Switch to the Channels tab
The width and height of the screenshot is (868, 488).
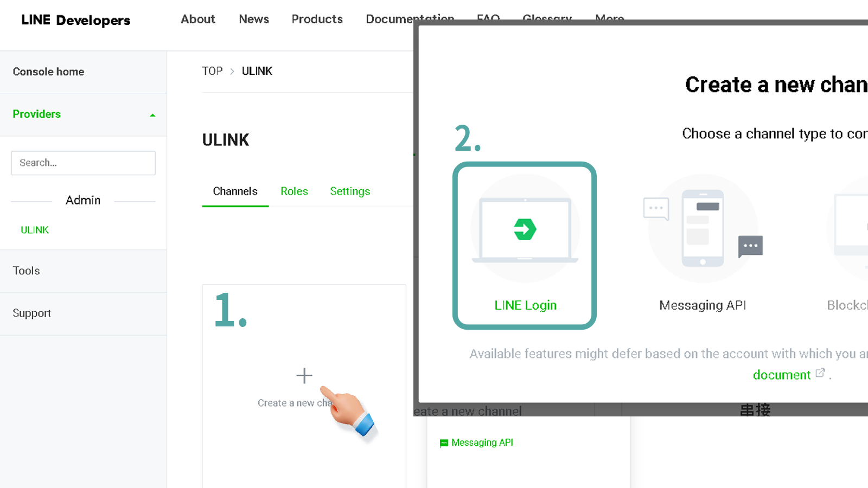click(x=235, y=191)
